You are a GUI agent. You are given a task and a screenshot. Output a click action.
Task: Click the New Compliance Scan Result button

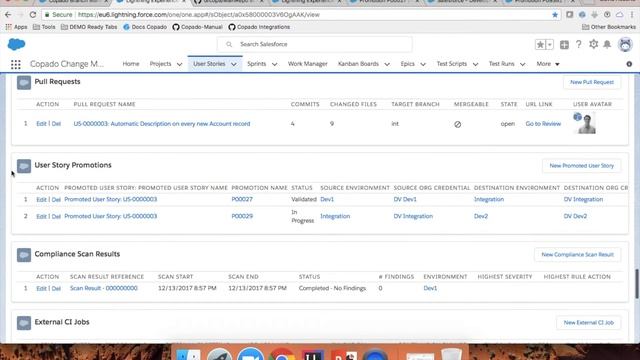578,255
